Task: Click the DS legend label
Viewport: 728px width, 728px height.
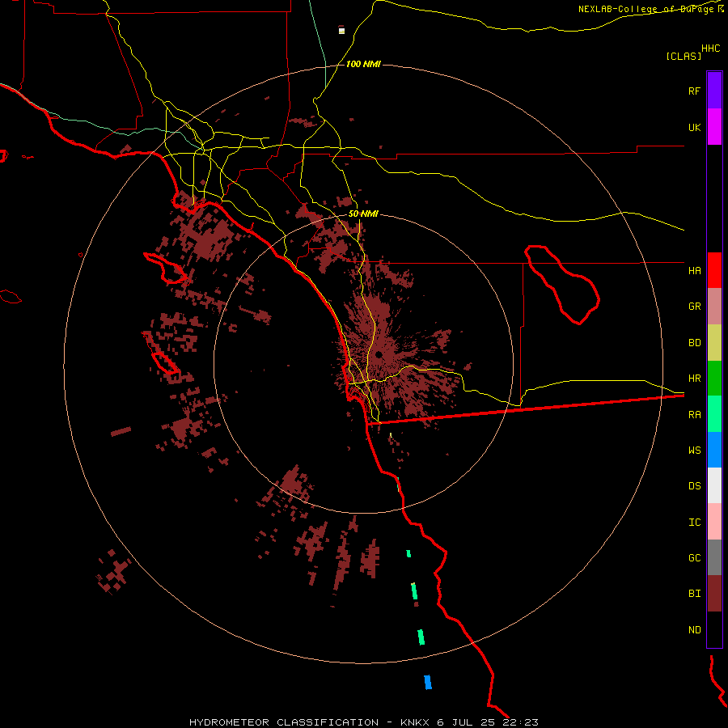Action: click(x=694, y=486)
